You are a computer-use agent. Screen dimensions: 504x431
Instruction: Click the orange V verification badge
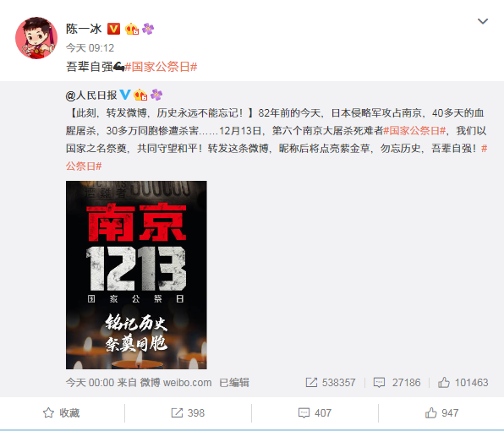(113, 29)
